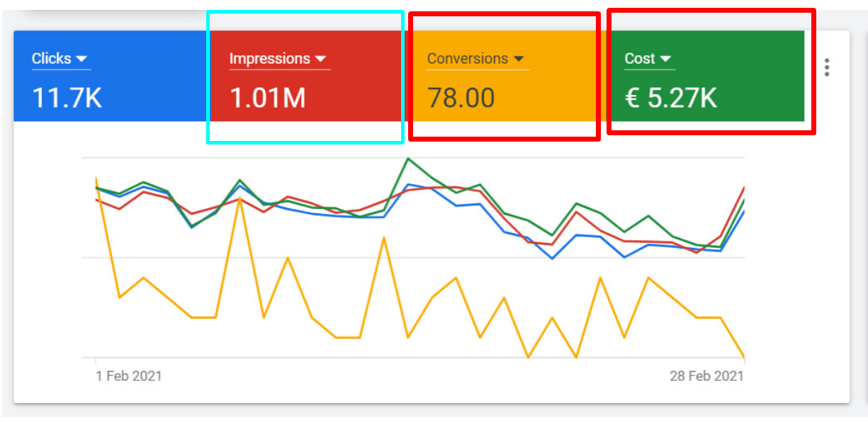868x422 pixels.
Task: Click the arrow next to Clicks
Action: (x=81, y=59)
